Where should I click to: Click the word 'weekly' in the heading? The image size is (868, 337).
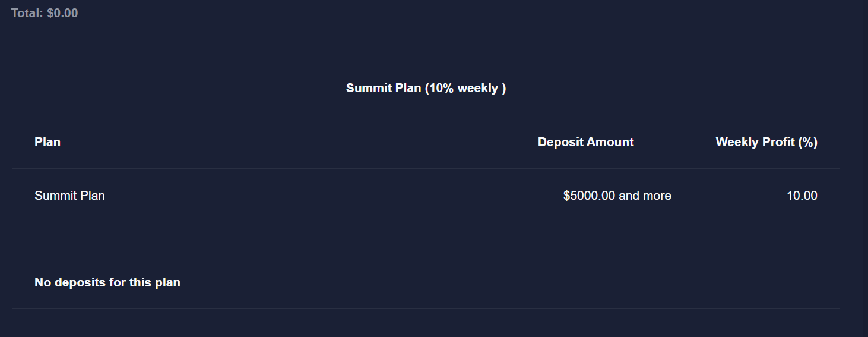pyautogui.click(x=478, y=89)
